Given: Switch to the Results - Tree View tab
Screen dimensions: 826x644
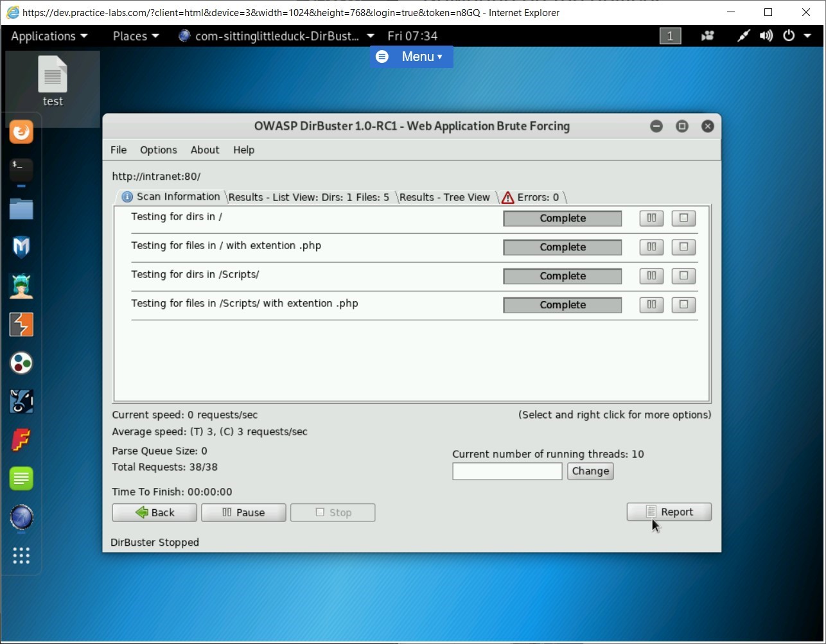Looking at the screenshot, I should [x=444, y=197].
